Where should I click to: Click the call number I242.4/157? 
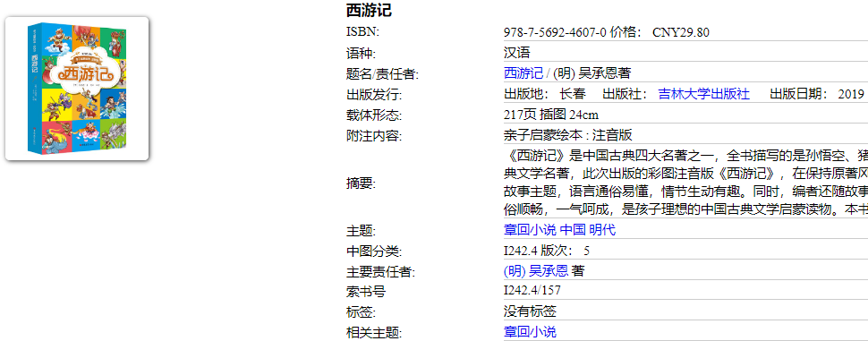tap(532, 291)
